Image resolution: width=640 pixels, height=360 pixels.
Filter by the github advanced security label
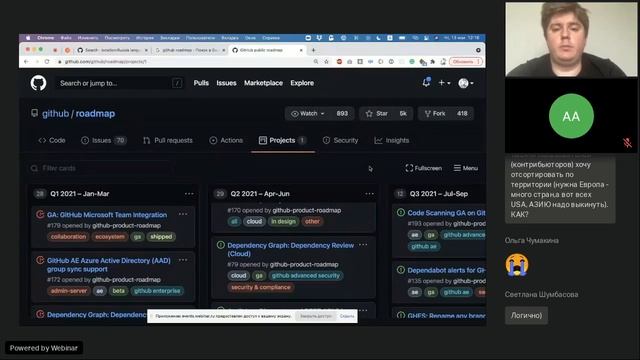[306, 276]
